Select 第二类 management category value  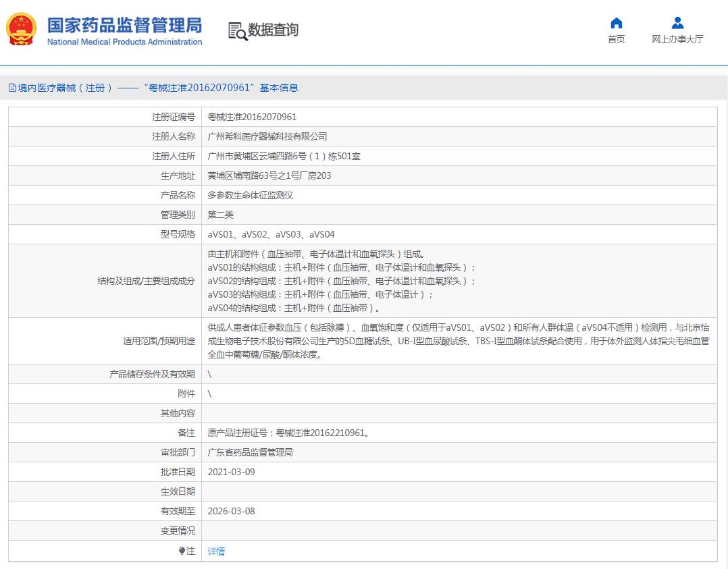221,215
